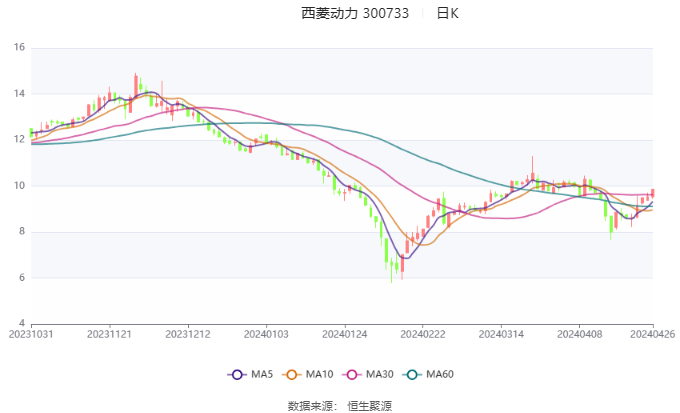680x413 pixels.
Task: Select the 20240408 date axis label
Action: pos(579,334)
